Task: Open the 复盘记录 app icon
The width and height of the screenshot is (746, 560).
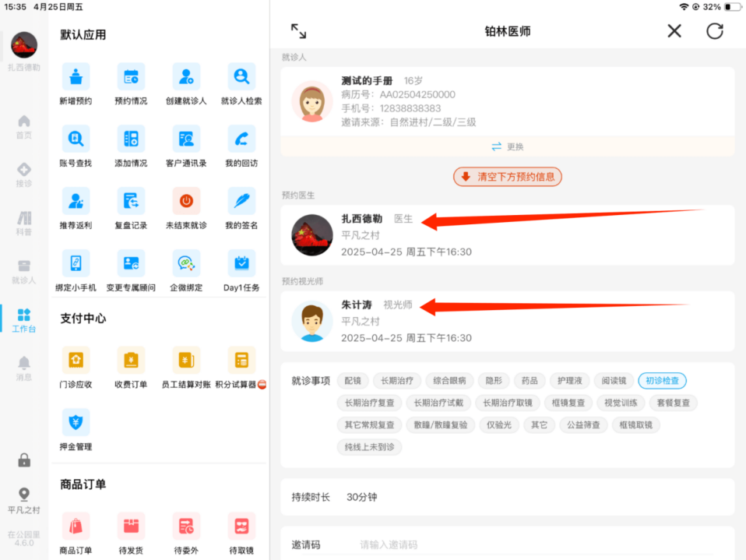Action: point(131,201)
